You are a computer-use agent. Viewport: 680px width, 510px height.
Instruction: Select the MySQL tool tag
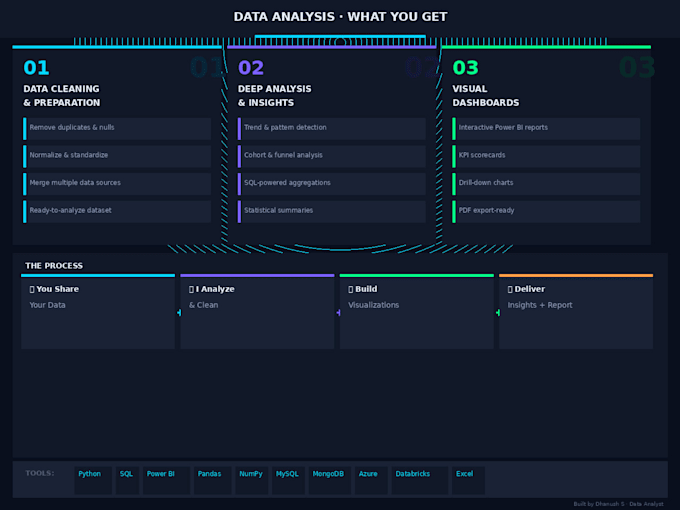(x=288, y=480)
